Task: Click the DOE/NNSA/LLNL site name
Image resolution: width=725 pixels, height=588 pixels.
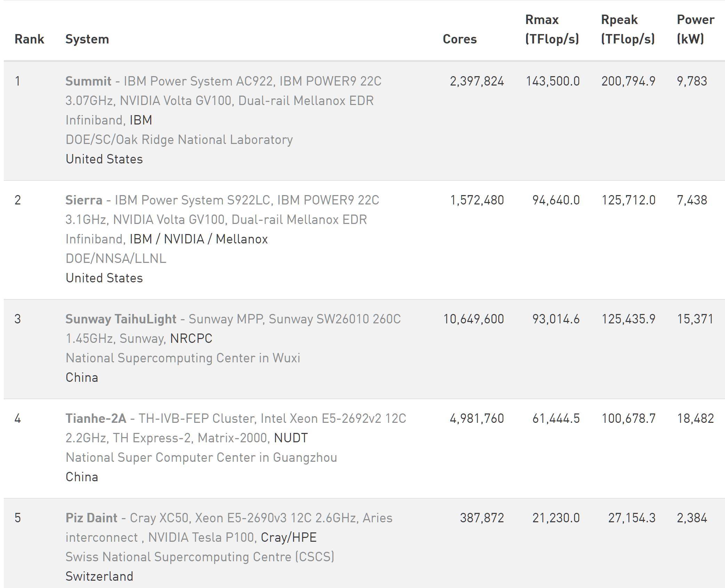Action: (116, 258)
